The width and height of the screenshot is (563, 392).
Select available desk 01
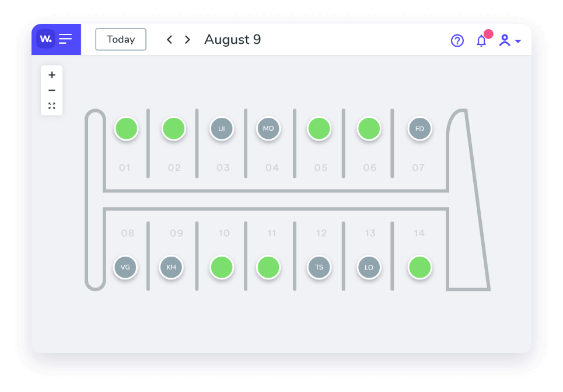(126, 128)
